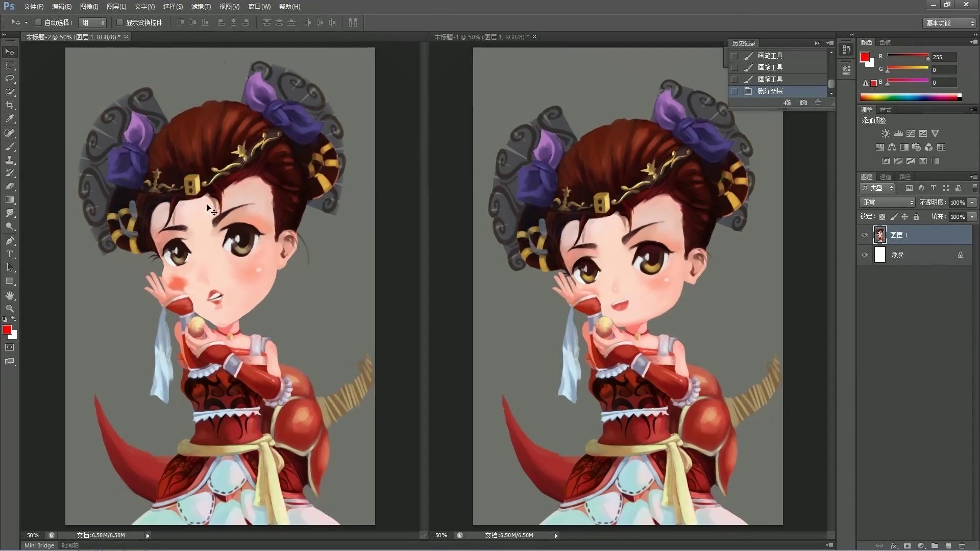Create new snapshot in History panel
This screenshot has height=551, width=980.
pos(803,103)
